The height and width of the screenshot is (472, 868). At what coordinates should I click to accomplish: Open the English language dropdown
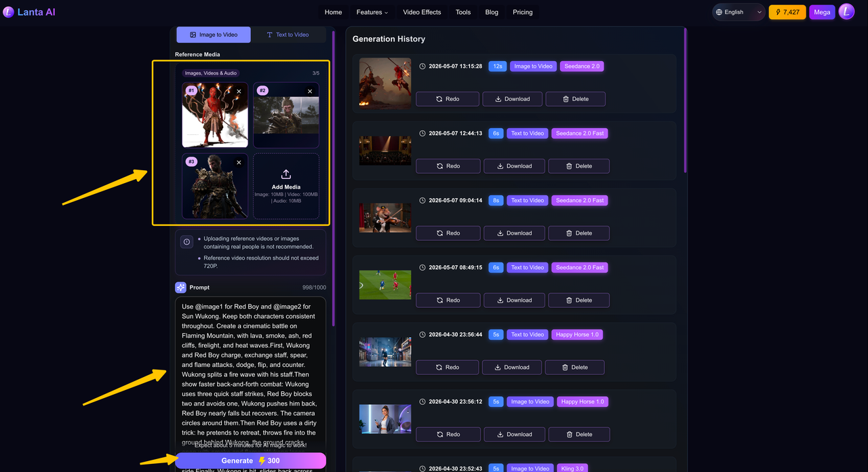point(738,12)
